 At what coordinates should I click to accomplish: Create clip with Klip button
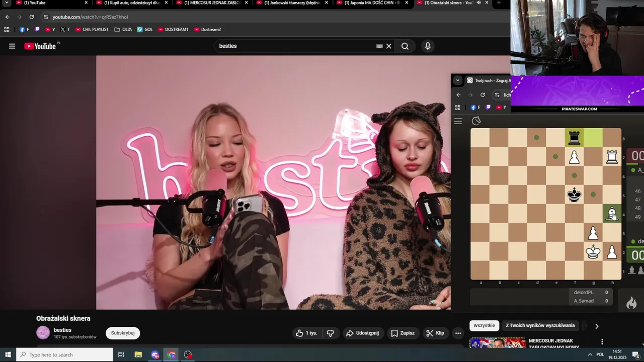[435, 333]
